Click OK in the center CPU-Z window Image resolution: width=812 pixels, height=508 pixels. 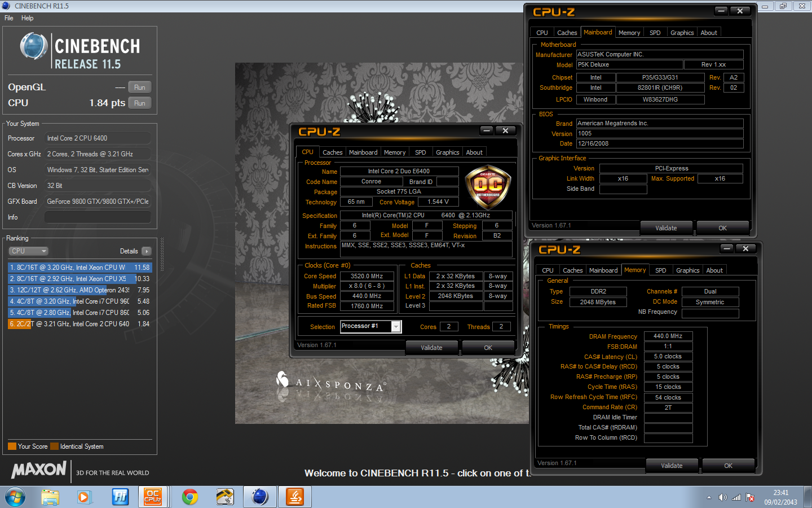click(x=488, y=348)
